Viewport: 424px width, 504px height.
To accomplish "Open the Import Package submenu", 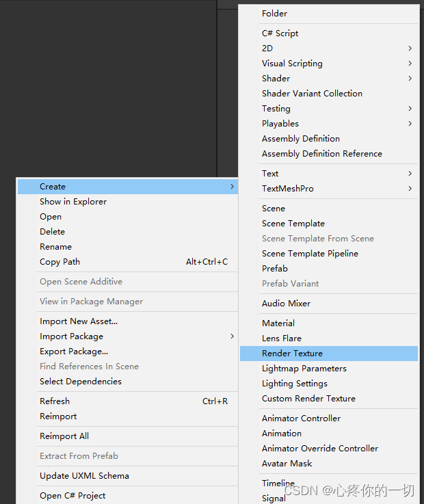I will click(72, 336).
